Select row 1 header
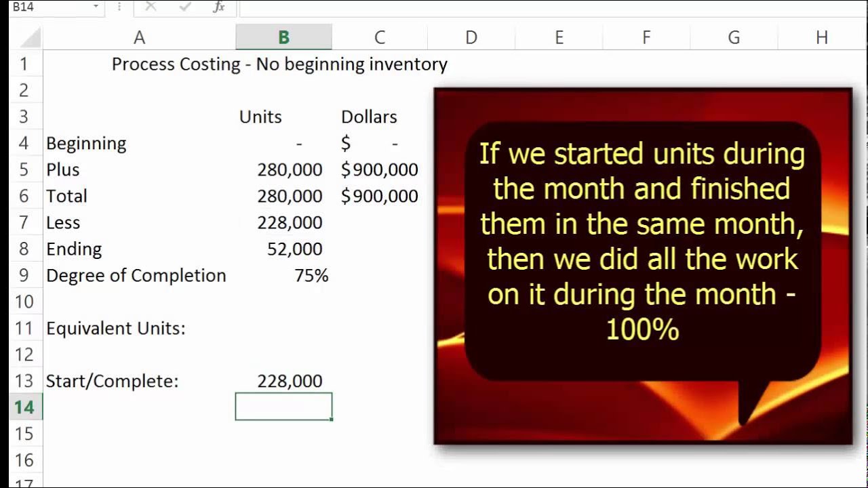The width and height of the screenshot is (868, 488). coord(24,64)
